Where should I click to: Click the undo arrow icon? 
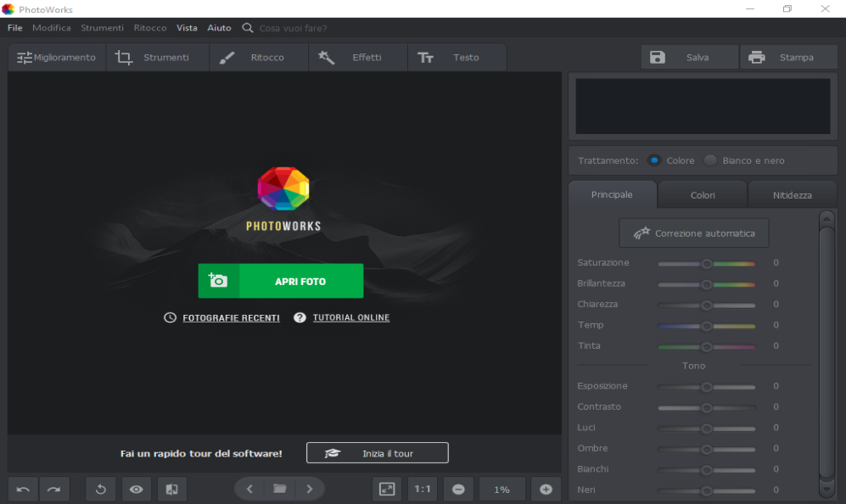coord(23,490)
